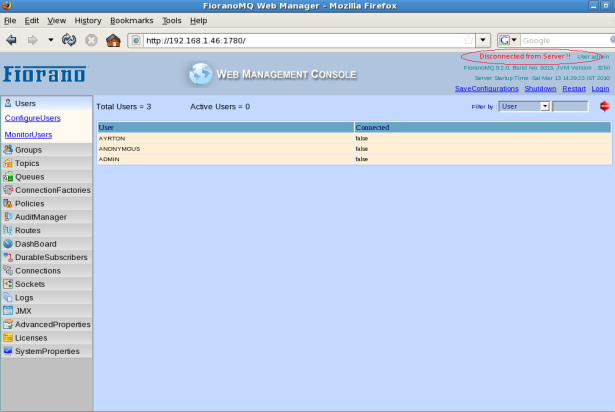Click the Connections sidebar icon
Image resolution: width=615 pixels, height=412 pixels.
click(x=8, y=270)
